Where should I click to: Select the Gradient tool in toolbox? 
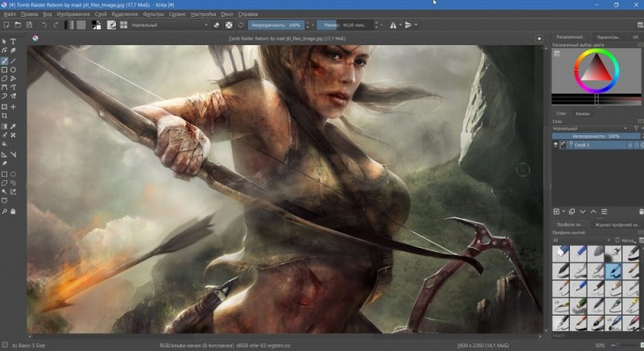pos(4,126)
